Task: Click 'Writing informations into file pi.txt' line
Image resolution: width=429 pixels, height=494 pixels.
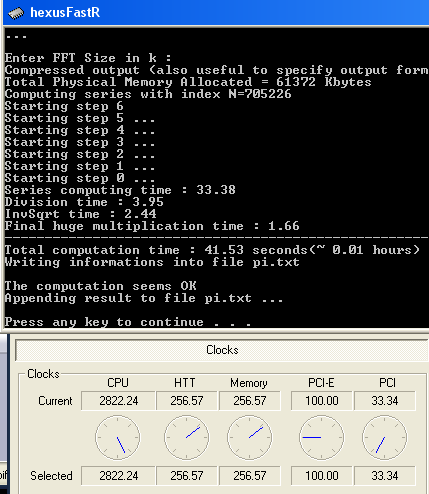Action: (152, 262)
